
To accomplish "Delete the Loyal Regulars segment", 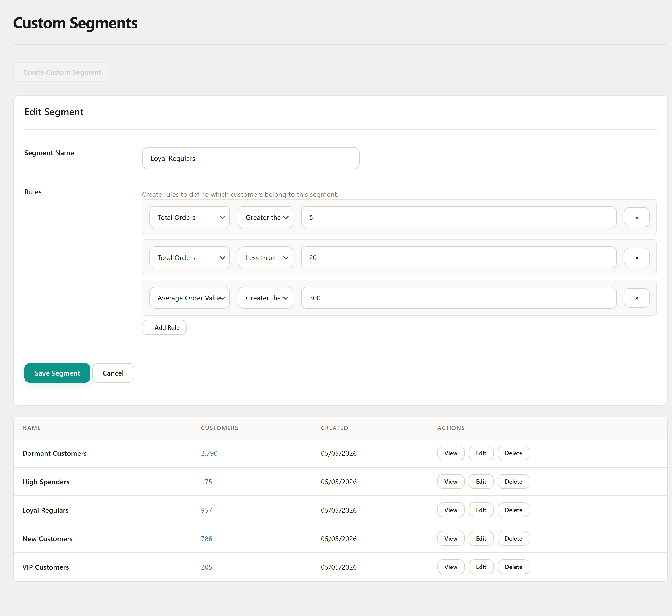I will [513, 510].
